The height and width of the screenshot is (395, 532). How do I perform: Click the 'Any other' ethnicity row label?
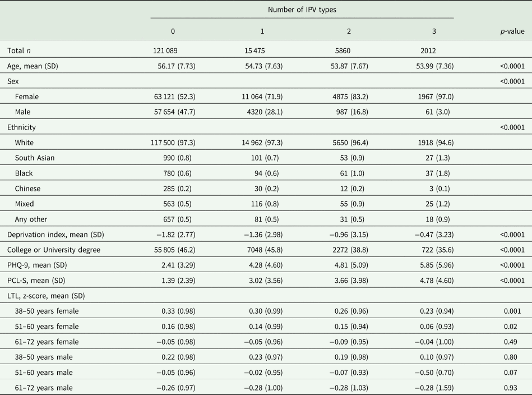click(x=30, y=219)
